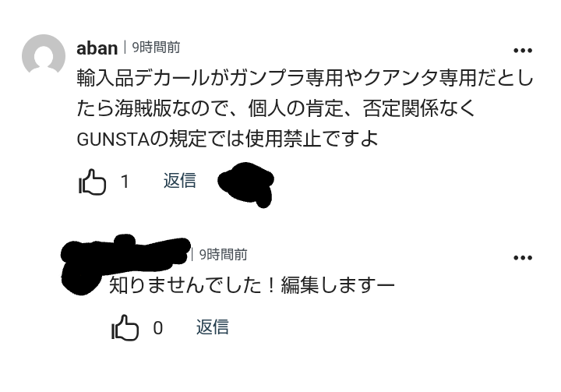Like aban's comment with the thumbs-up icon
This screenshot has height=392, width=561.
(92, 182)
